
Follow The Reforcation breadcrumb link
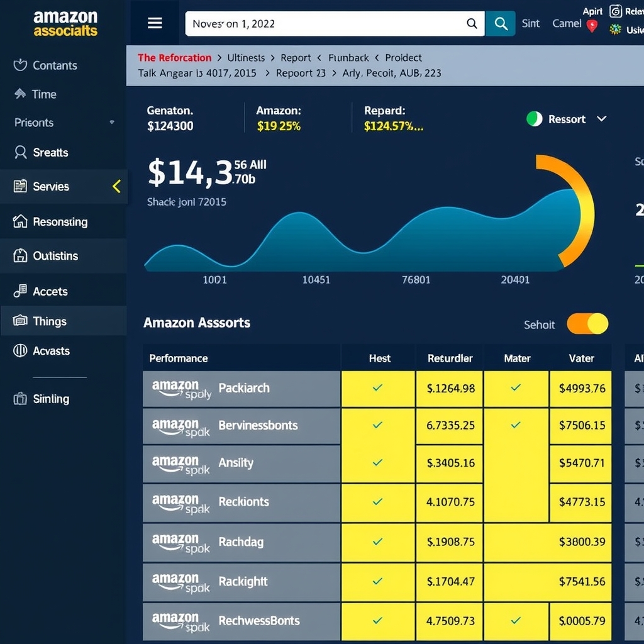click(175, 57)
